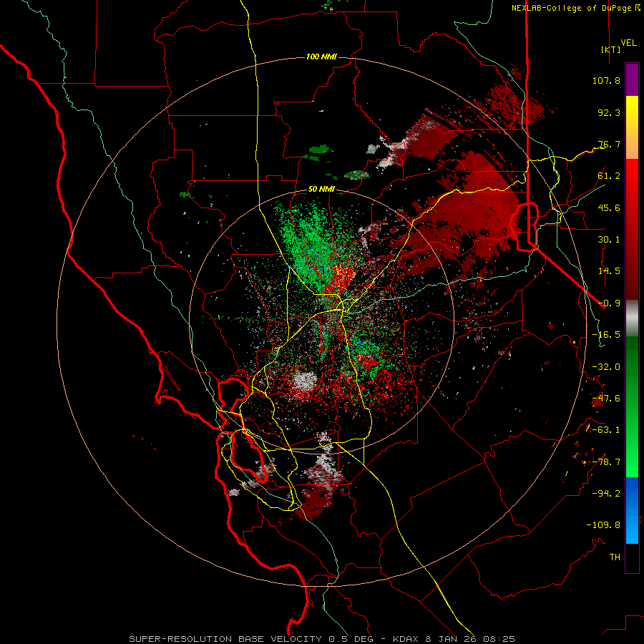Click the 50 NMI range ring label

point(321,190)
